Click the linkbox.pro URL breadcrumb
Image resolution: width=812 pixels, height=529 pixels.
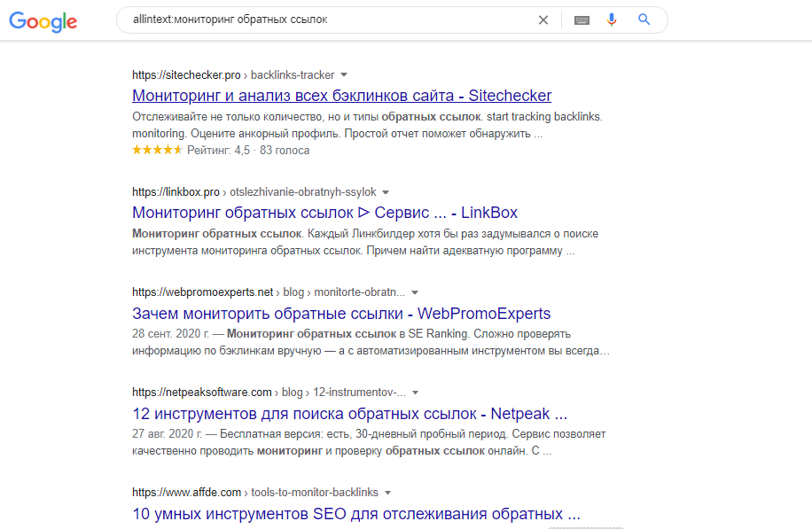coord(254,192)
